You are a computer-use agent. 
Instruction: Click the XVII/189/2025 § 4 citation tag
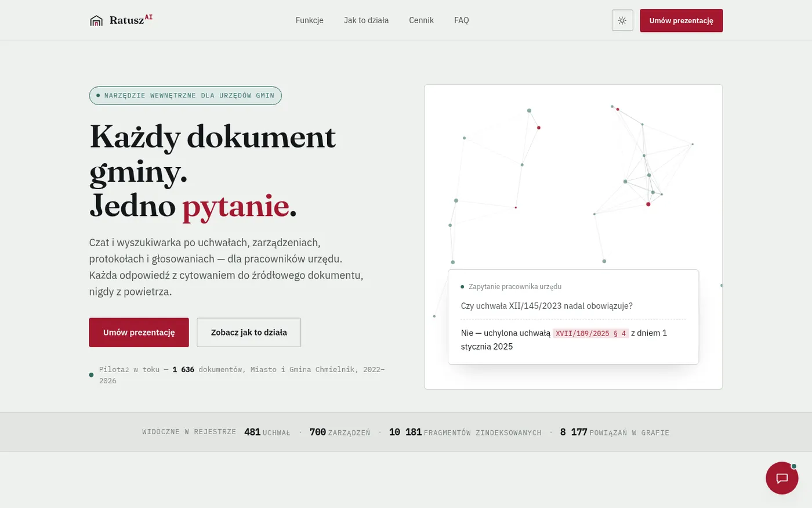[590, 333]
